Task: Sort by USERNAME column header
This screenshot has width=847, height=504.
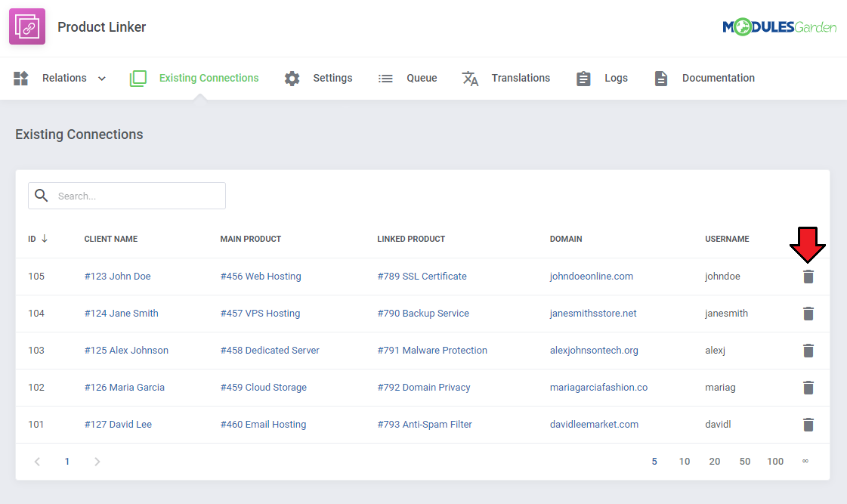Action: point(727,239)
